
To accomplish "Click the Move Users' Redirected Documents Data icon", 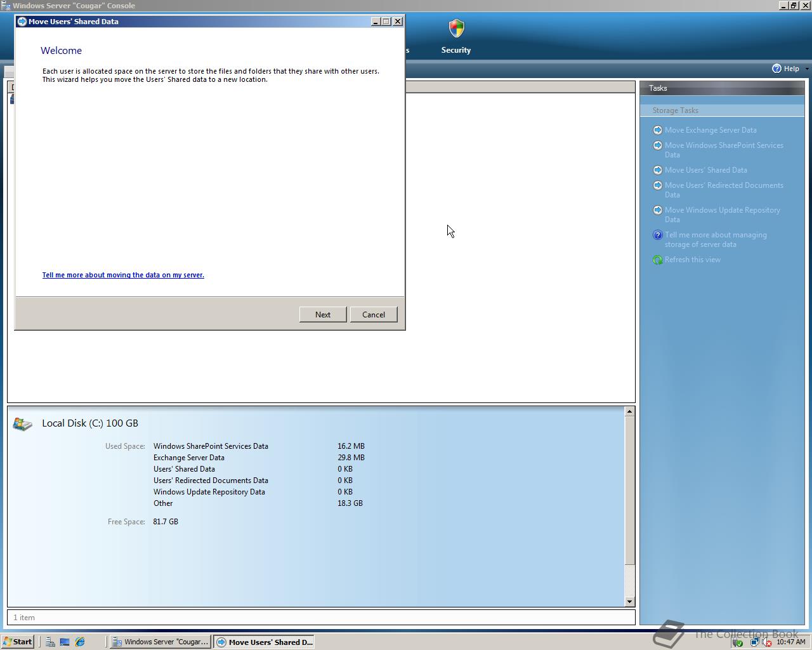I will 658,185.
